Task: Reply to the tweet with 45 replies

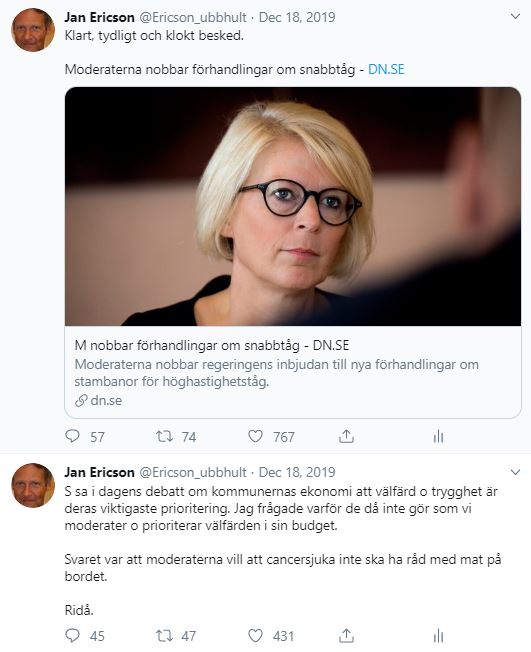Action: (x=72, y=635)
